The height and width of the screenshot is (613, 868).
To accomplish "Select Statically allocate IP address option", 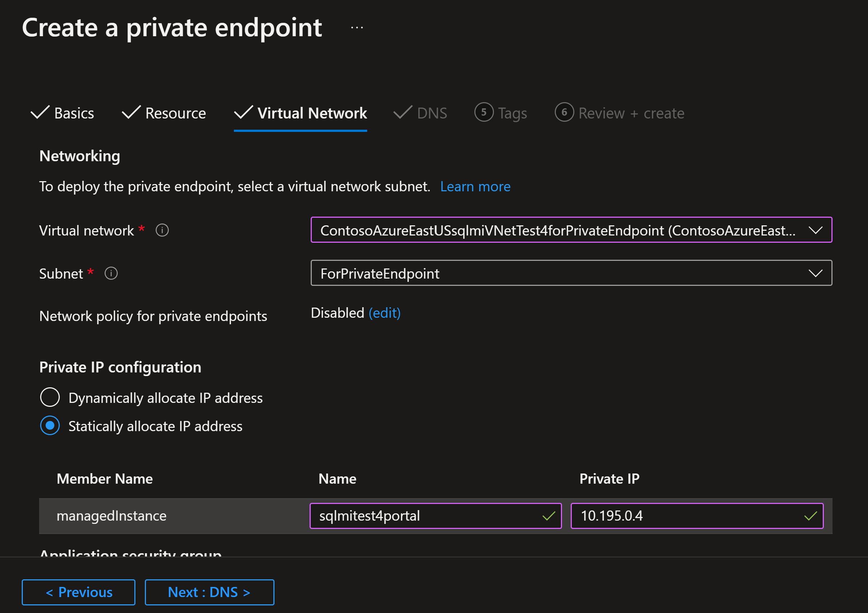I will (50, 425).
